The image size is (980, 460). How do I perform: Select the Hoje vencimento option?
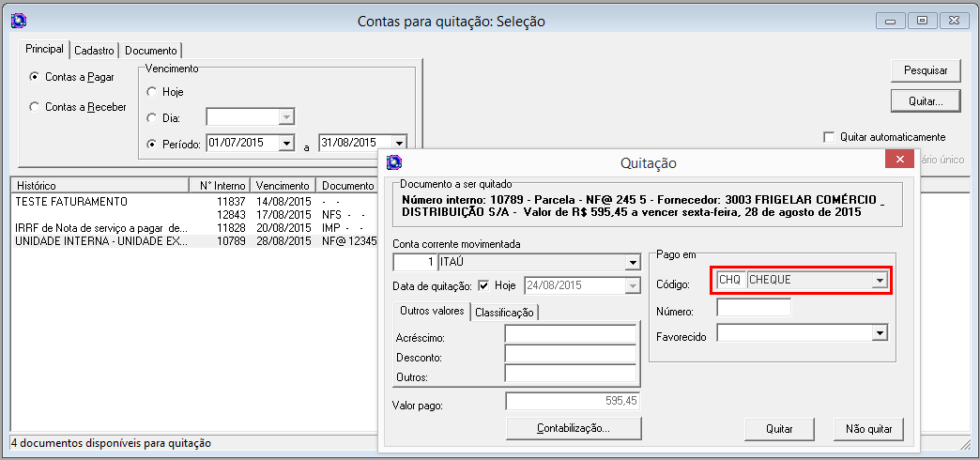point(151,92)
